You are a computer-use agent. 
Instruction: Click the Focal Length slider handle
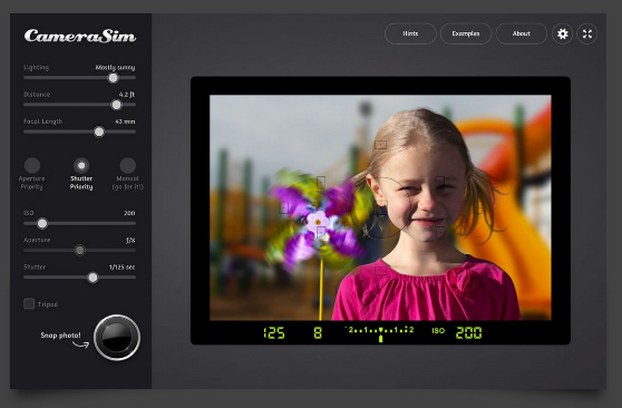(x=99, y=131)
